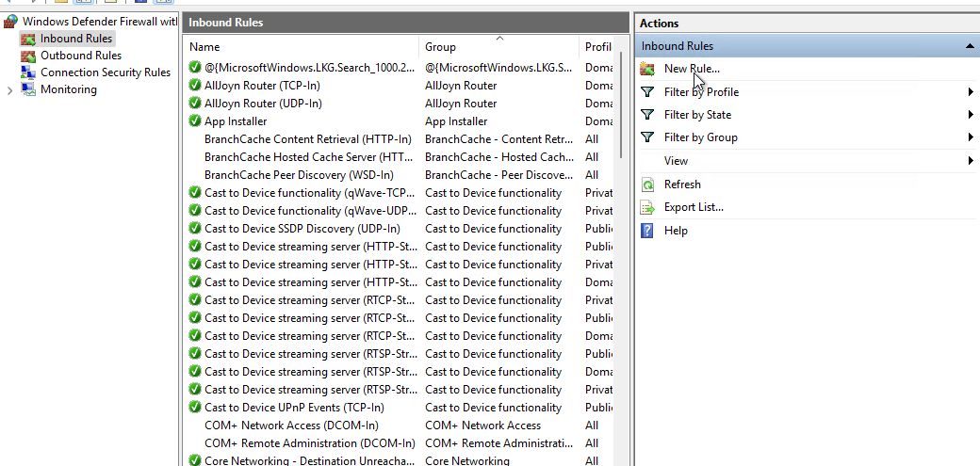Viewport: 980px width, 466px height.
Task: Select COM+ Remote Administration (DCOM-In) rule name
Action: pyautogui.click(x=309, y=443)
